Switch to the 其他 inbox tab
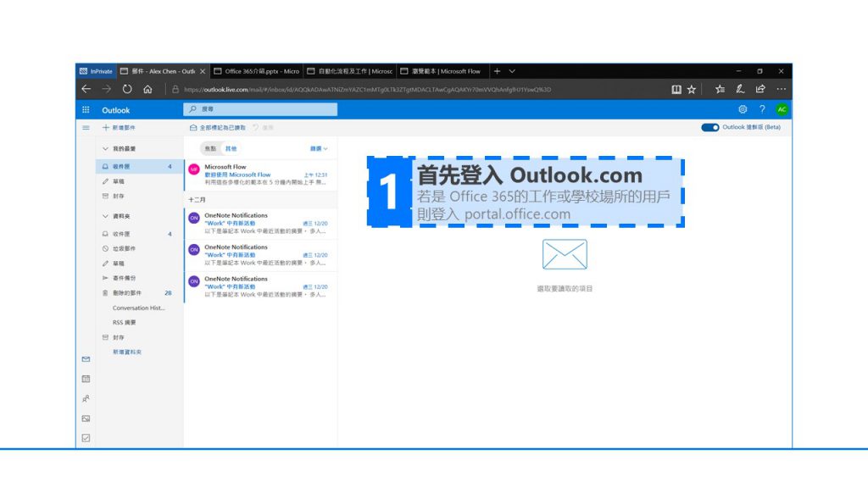 click(231, 149)
